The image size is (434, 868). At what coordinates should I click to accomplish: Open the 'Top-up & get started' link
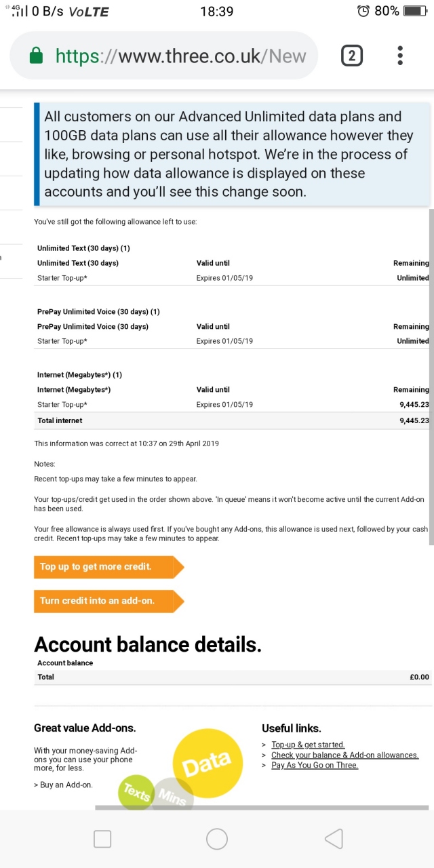click(308, 745)
